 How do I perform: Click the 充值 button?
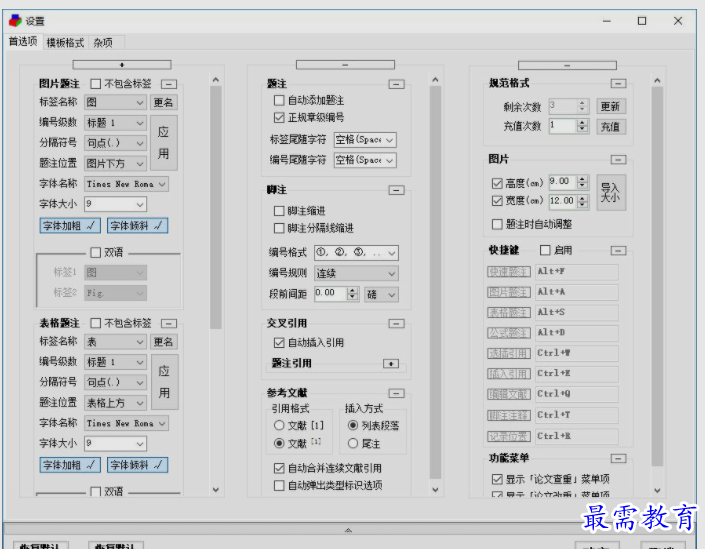click(x=611, y=127)
